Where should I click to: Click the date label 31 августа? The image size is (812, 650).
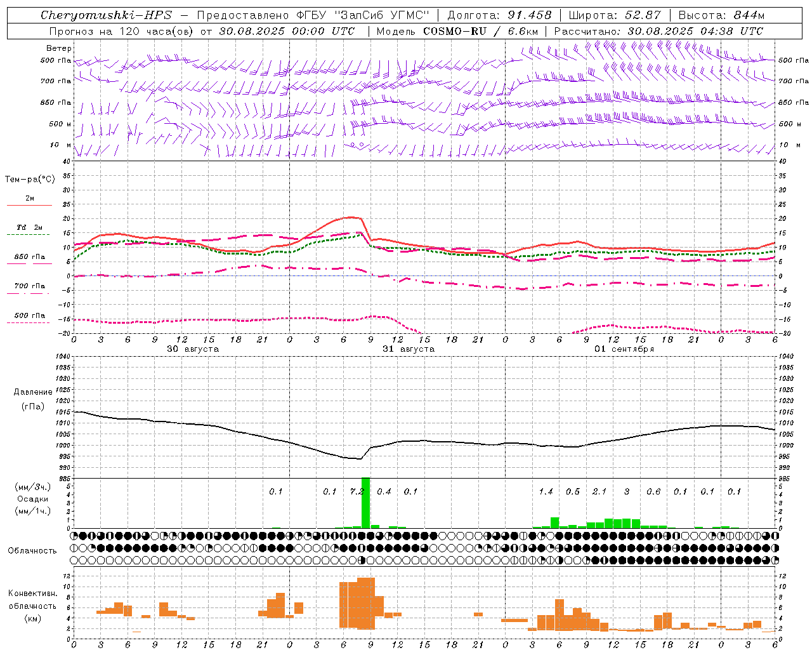coord(409,349)
